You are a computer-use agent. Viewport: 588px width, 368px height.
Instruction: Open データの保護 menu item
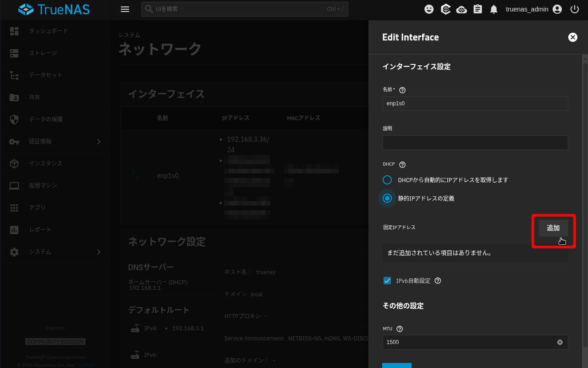tap(55, 119)
